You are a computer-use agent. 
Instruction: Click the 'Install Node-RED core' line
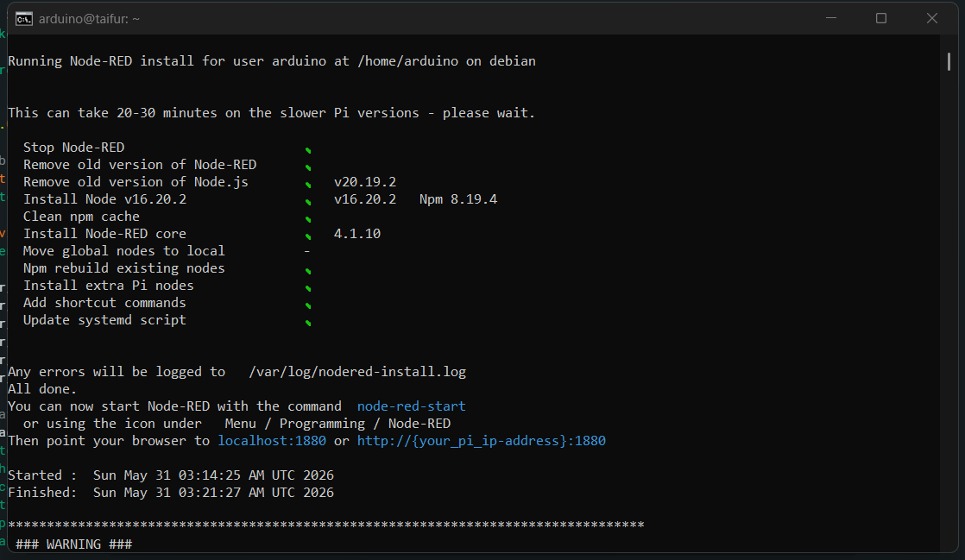104,234
